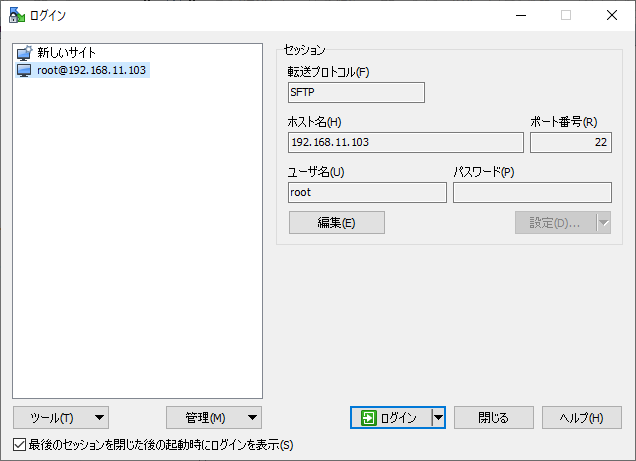Open help with ヘルプ(H) button
Viewport: 636px width, 461px height.
pyautogui.click(x=581, y=418)
